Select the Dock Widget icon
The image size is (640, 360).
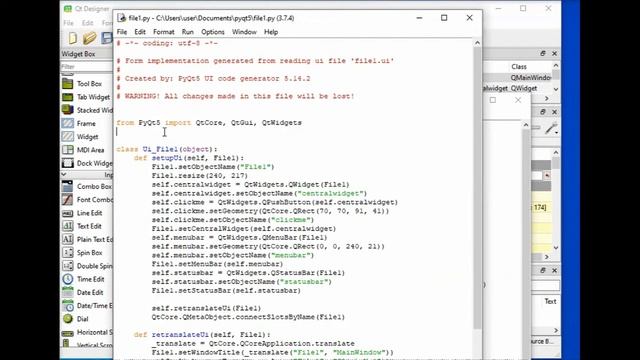tap(68, 163)
